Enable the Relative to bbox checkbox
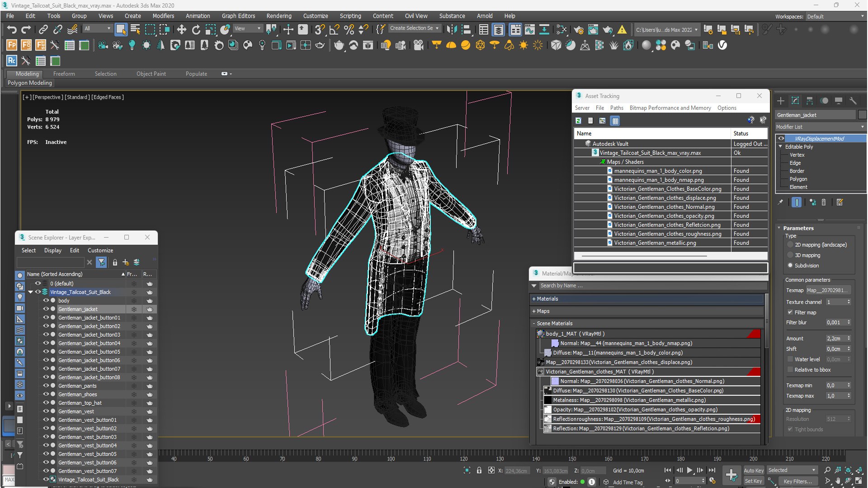Screen dimensions: 868x488 (790, 370)
